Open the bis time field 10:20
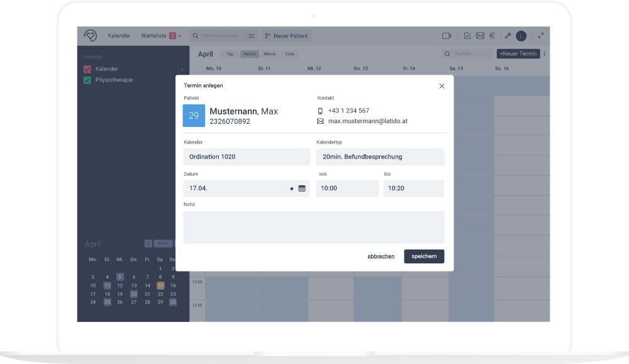 coord(414,189)
